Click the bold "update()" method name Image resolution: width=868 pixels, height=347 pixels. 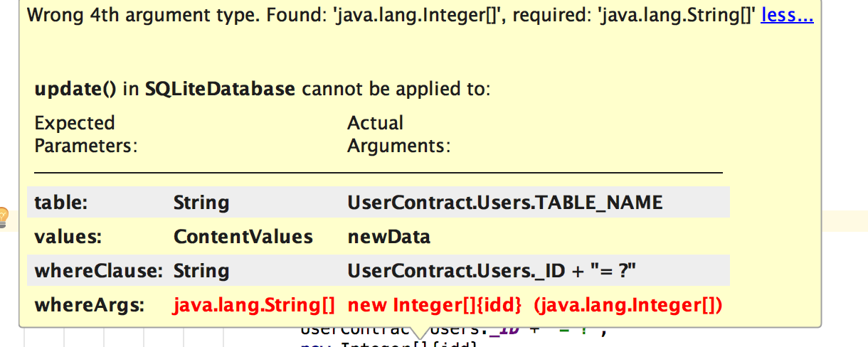[x=75, y=90]
